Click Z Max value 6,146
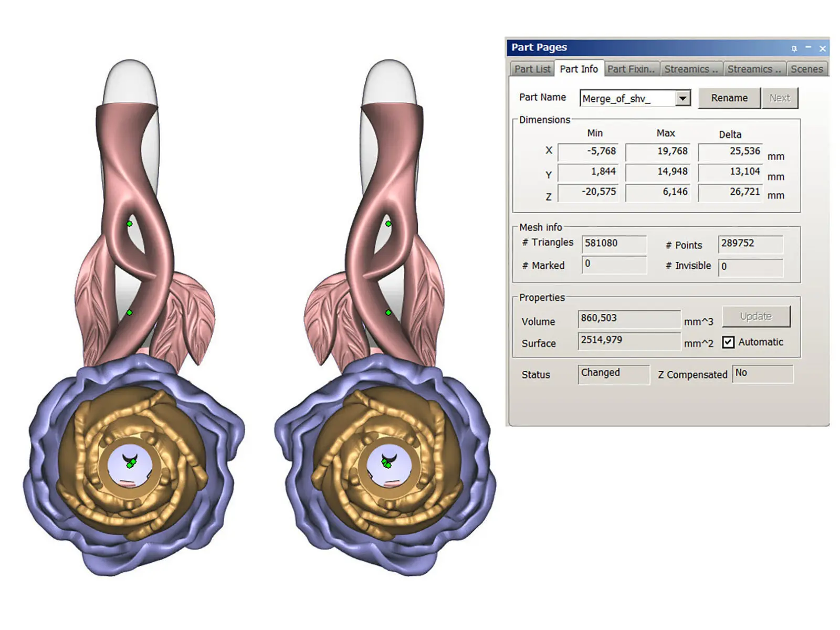Screen dimensions: 840x630 (658, 193)
